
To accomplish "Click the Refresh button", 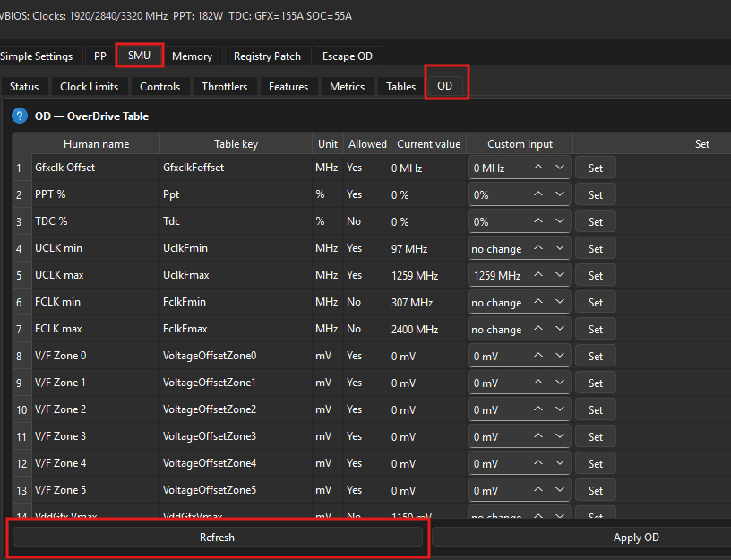I will pos(218,538).
